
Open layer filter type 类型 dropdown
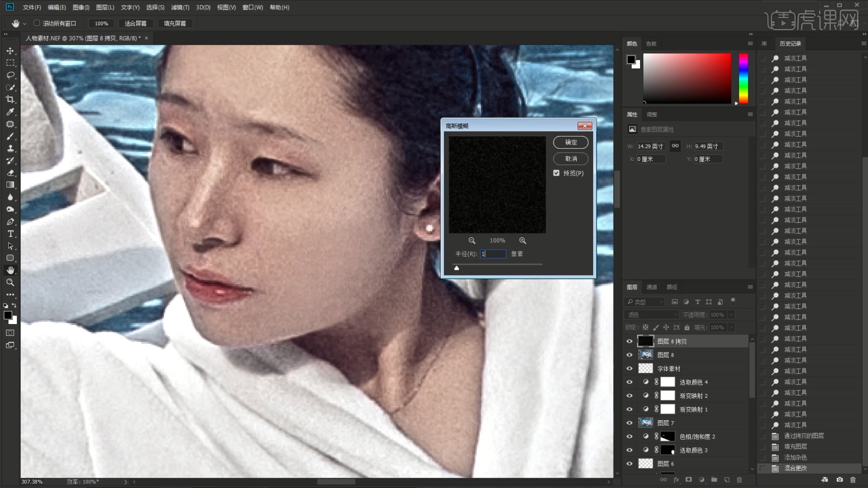[x=645, y=302]
